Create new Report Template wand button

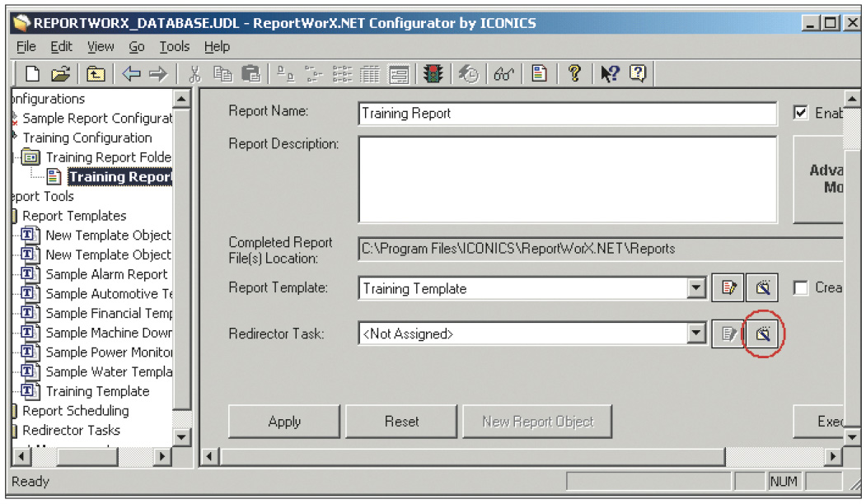tap(762, 287)
